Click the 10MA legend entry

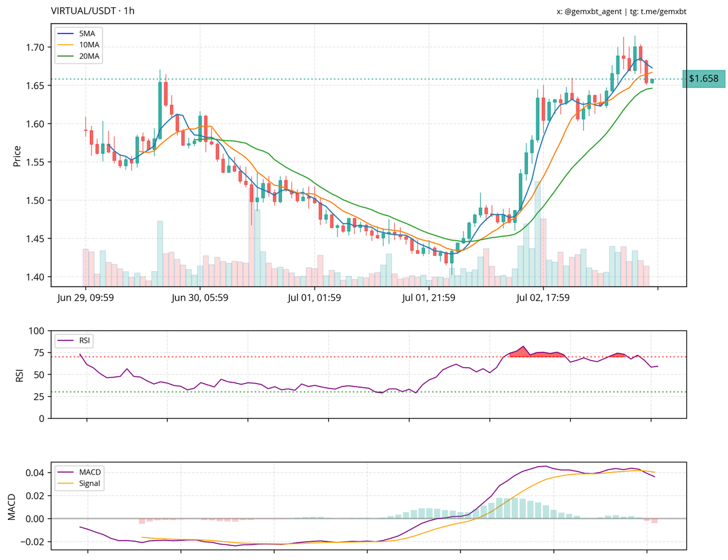coord(79,46)
